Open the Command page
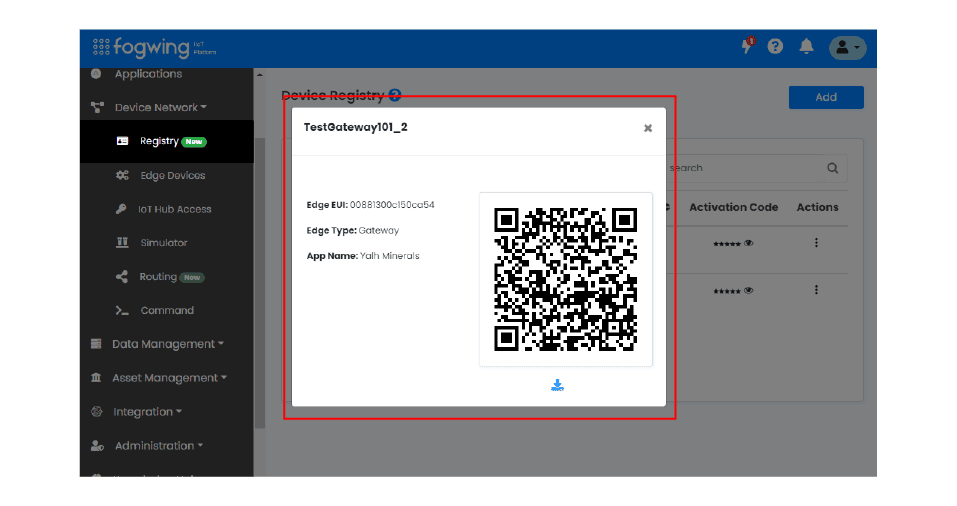957x506 pixels. pyautogui.click(x=167, y=310)
